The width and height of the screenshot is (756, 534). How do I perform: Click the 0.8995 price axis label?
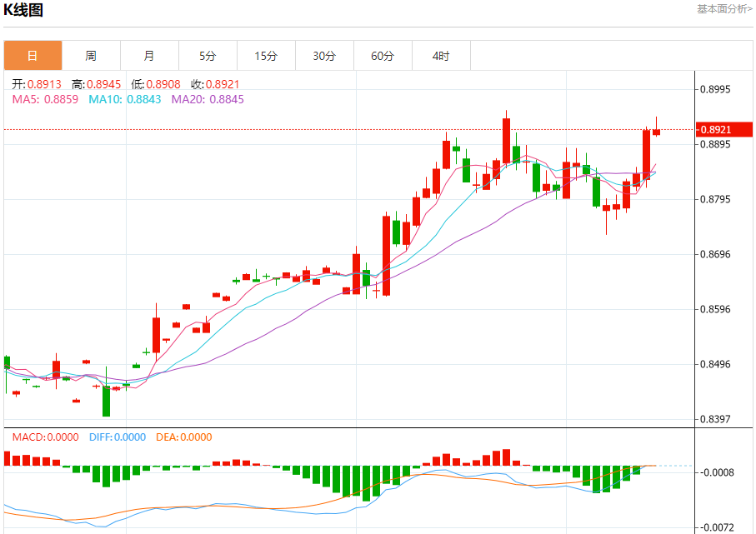point(715,89)
